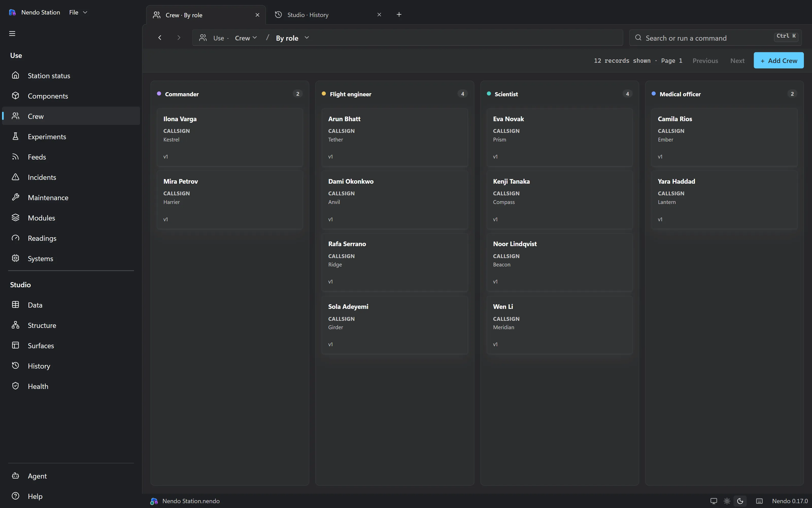The width and height of the screenshot is (812, 508).
Task: Open Help in the sidebar
Action: click(x=71, y=496)
